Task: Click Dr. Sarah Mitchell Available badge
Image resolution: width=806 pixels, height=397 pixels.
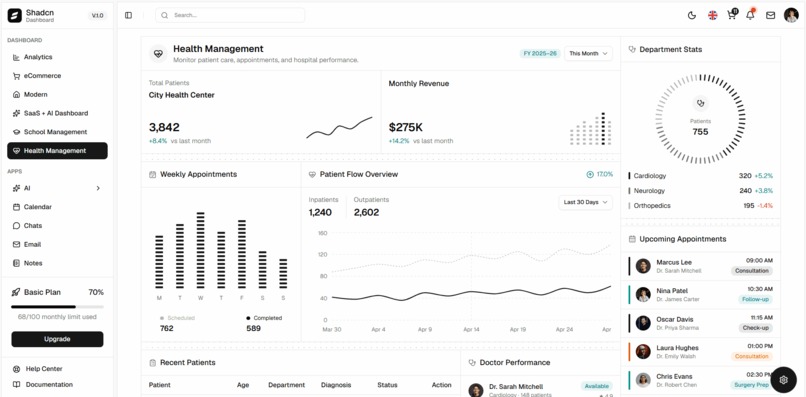Action: pyautogui.click(x=597, y=386)
